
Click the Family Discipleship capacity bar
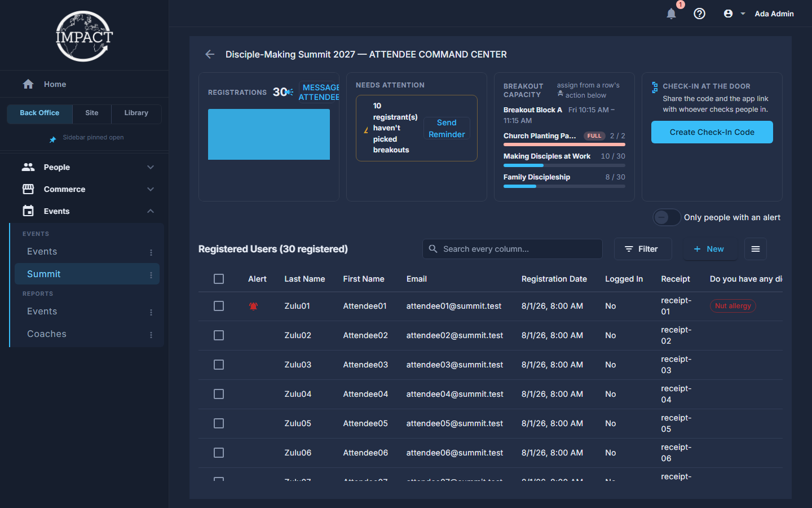(x=564, y=186)
